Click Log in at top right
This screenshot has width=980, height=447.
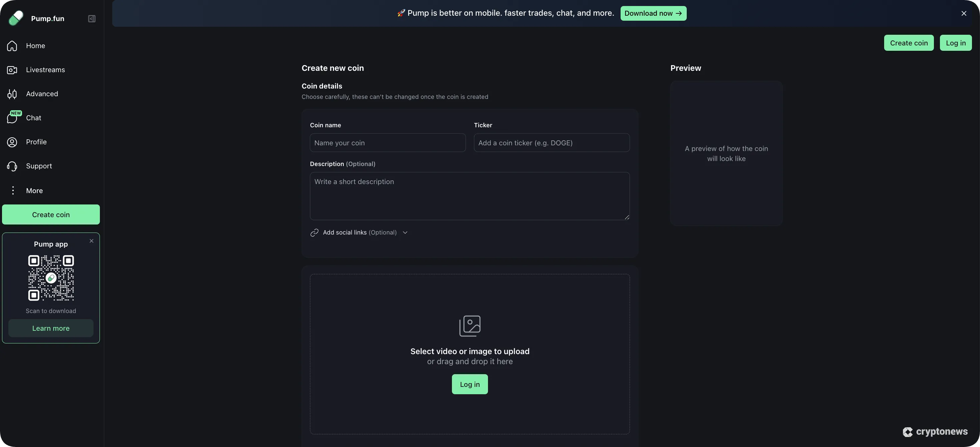point(956,43)
